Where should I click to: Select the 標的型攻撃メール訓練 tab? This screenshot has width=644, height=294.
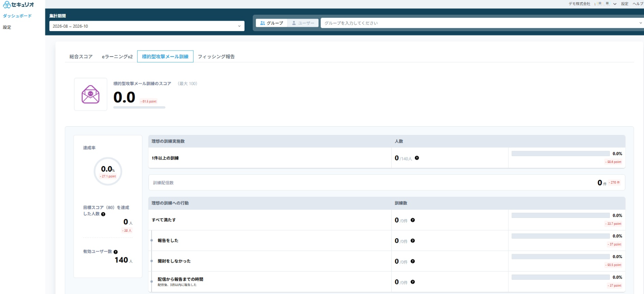(x=165, y=57)
